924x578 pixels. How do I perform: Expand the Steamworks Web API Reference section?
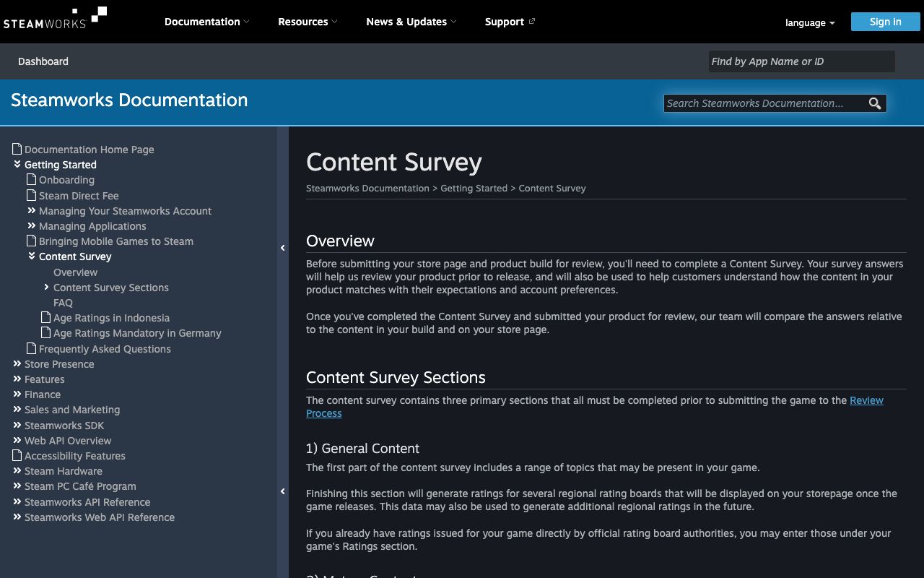coord(17,517)
